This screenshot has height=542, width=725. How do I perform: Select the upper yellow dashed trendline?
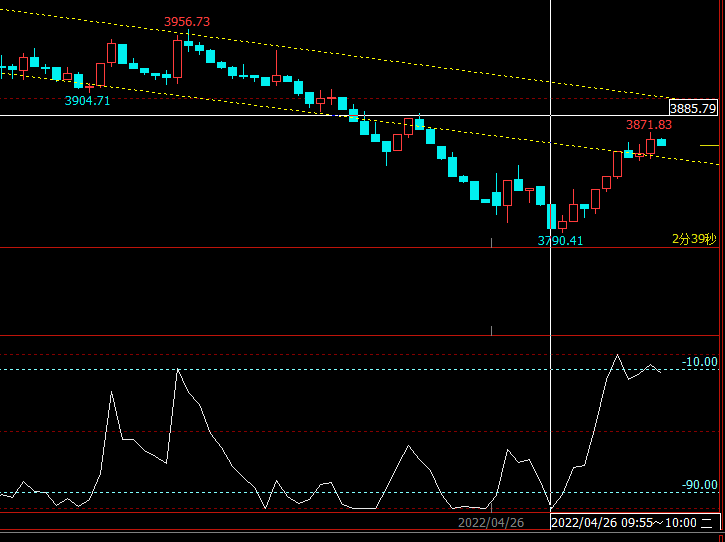(x=400, y=64)
